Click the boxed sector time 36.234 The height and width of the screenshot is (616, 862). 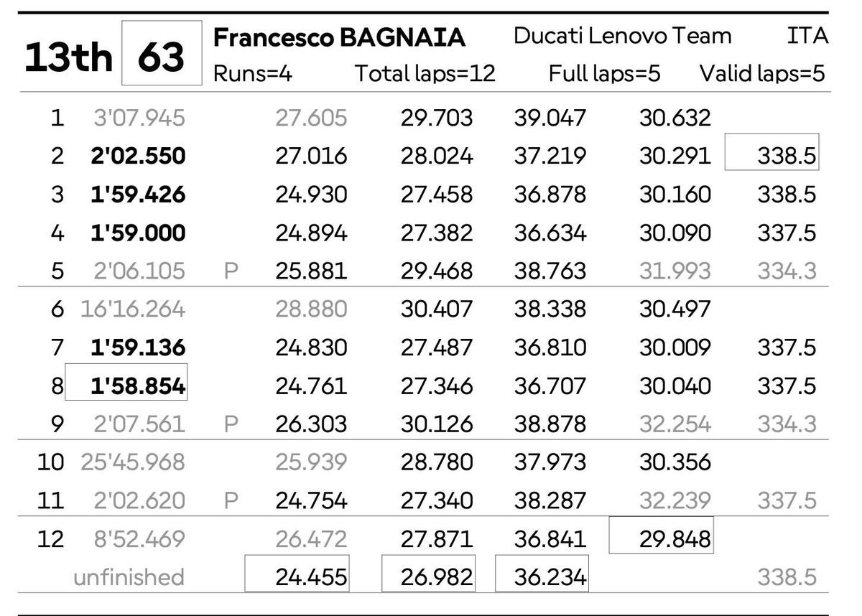point(550,577)
